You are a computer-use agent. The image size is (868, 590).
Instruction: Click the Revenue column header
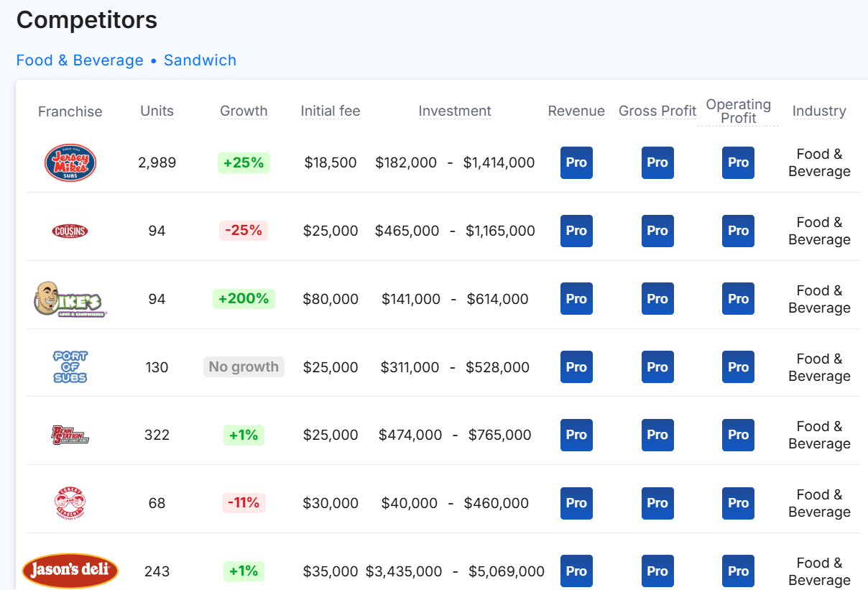(x=576, y=111)
